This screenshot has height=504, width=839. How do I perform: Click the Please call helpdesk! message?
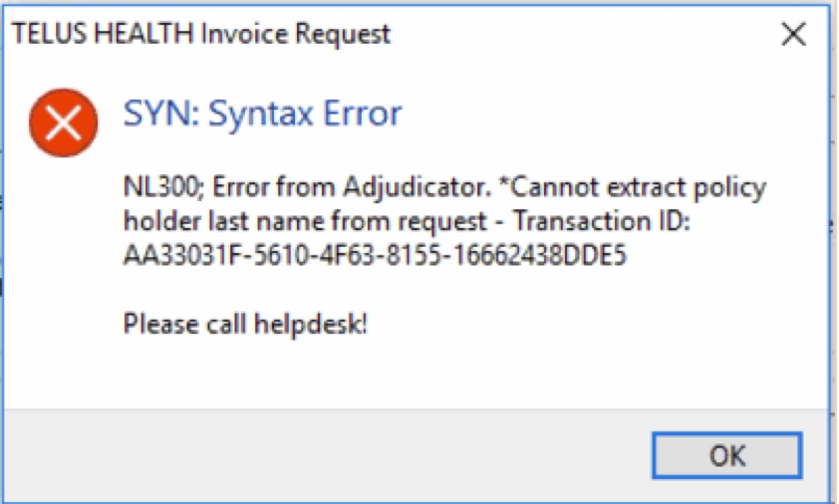[x=245, y=324]
